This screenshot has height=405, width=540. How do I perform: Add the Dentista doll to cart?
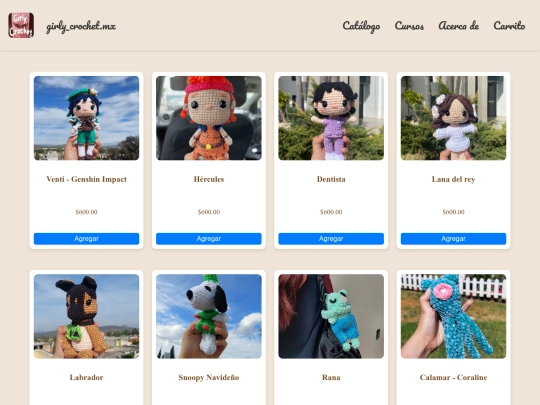pos(331,239)
